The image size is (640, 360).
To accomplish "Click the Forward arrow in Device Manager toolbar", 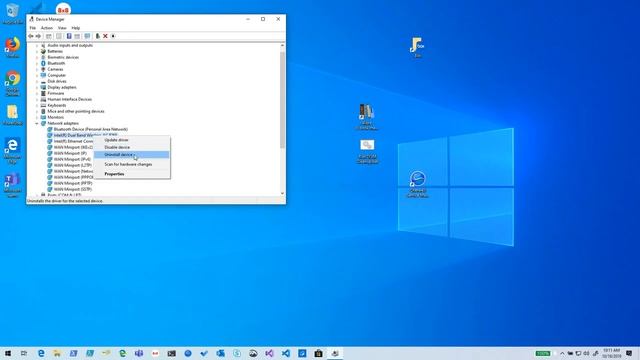I will point(38,36).
